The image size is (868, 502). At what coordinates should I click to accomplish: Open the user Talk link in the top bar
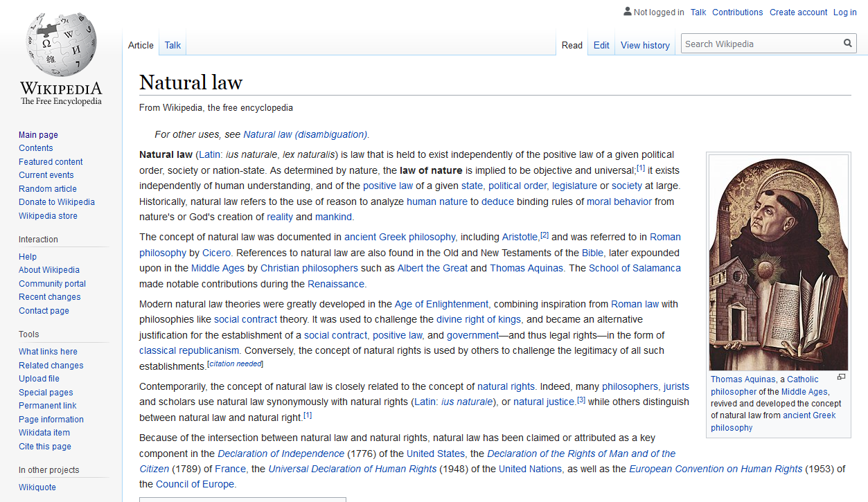click(x=698, y=12)
